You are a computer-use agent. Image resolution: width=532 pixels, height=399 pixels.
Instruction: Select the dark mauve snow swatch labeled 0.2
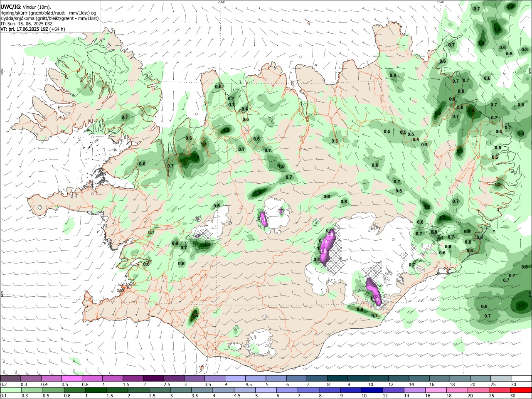(11, 379)
